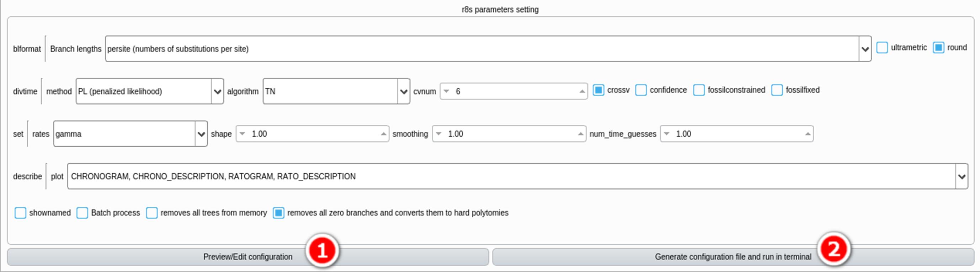The image size is (980, 272).
Task: Increase num_time_guesses with up arrow
Action: [x=808, y=134]
